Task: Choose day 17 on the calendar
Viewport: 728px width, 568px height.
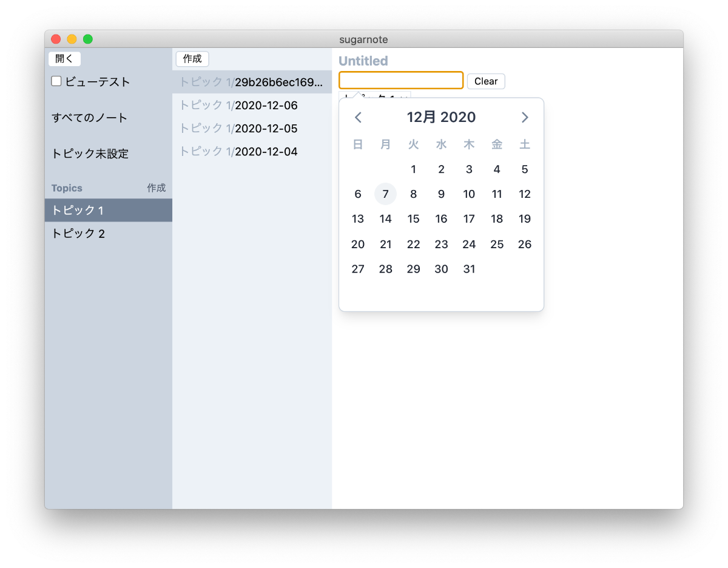Action: pyautogui.click(x=469, y=219)
